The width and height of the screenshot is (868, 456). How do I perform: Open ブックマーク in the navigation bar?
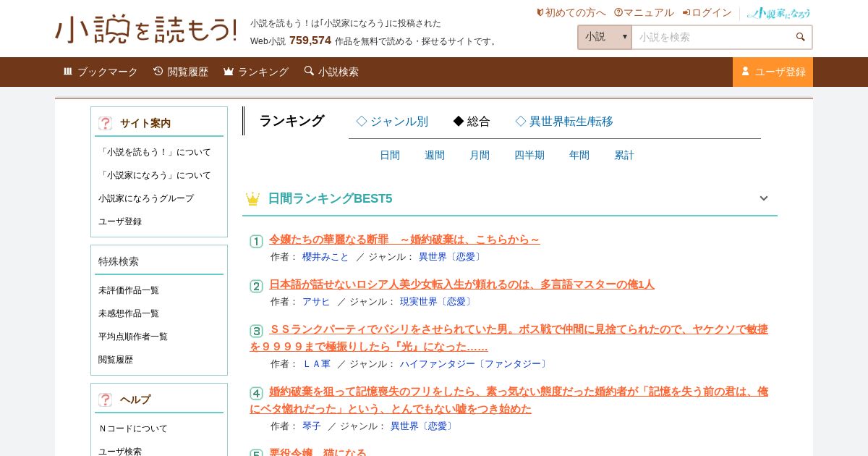(101, 72)
